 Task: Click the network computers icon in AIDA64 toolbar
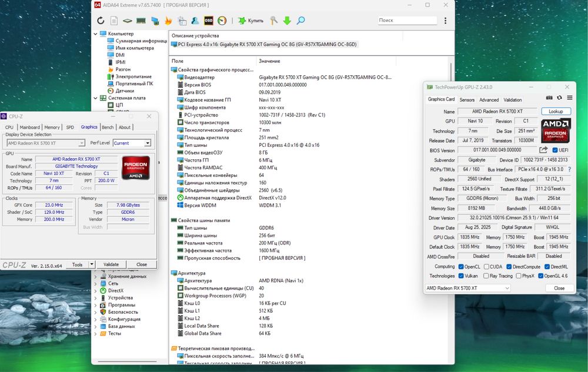[x=155, y=21]
